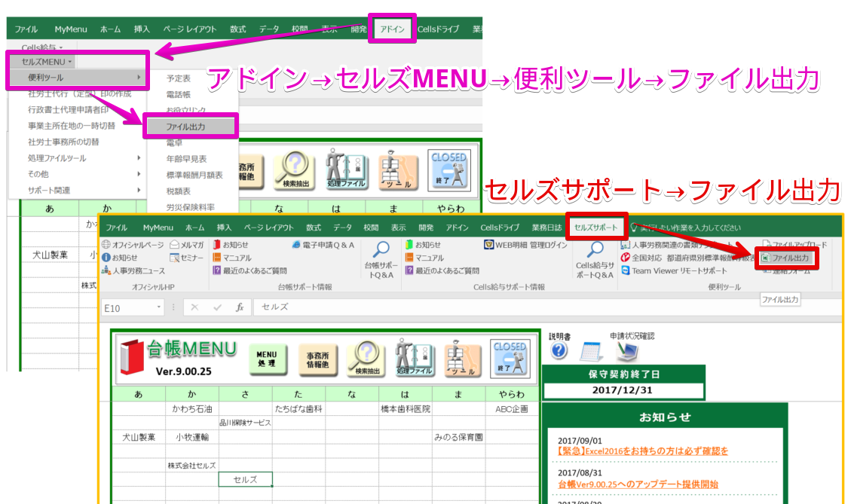The image size is (854, 504).
Task: Click ツール icon in front 台帳MENU window
Action: (462, 359)
